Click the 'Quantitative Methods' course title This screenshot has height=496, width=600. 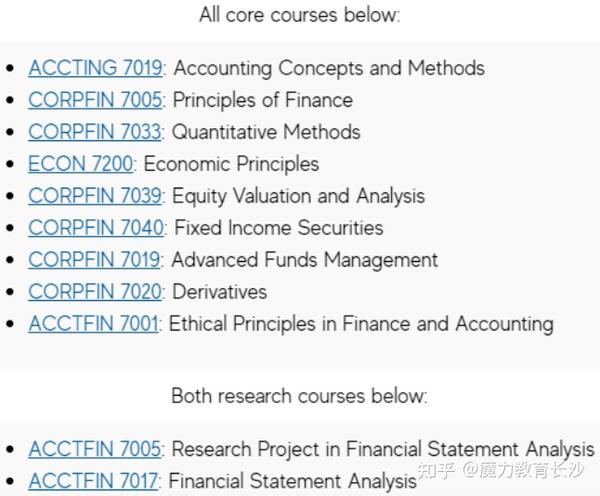266,132
